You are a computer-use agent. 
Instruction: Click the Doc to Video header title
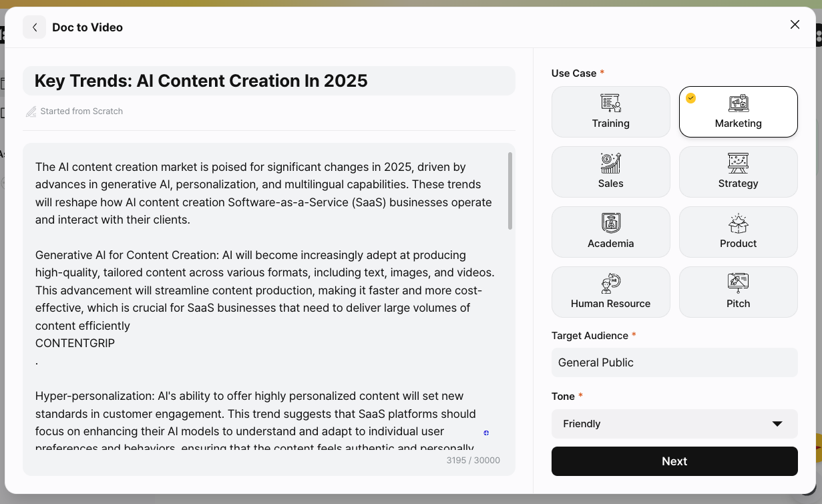(x=87, y=27)
